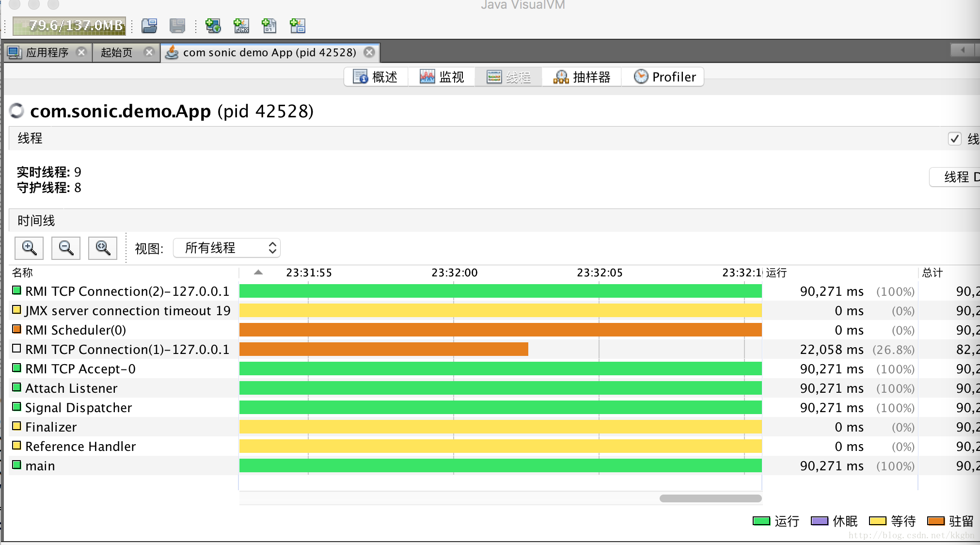Open the 概述 (Overview) subtab
Image resolution: width=980 pixels, height=545 pixels.
[376, 77]
